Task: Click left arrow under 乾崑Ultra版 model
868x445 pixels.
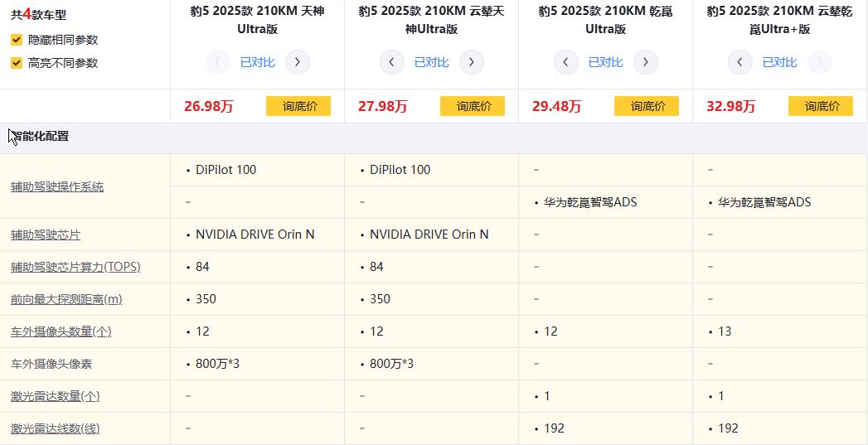Action: point(565,62)
